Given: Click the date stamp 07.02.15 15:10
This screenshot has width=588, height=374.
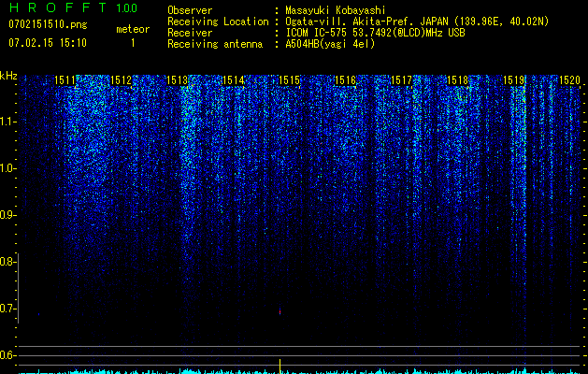Looking at the screenshot, I should point(48,43).
